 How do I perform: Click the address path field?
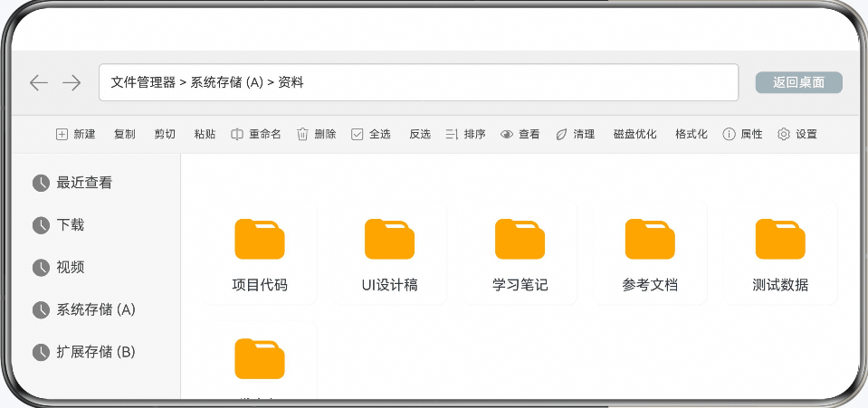tap(418, 82)
